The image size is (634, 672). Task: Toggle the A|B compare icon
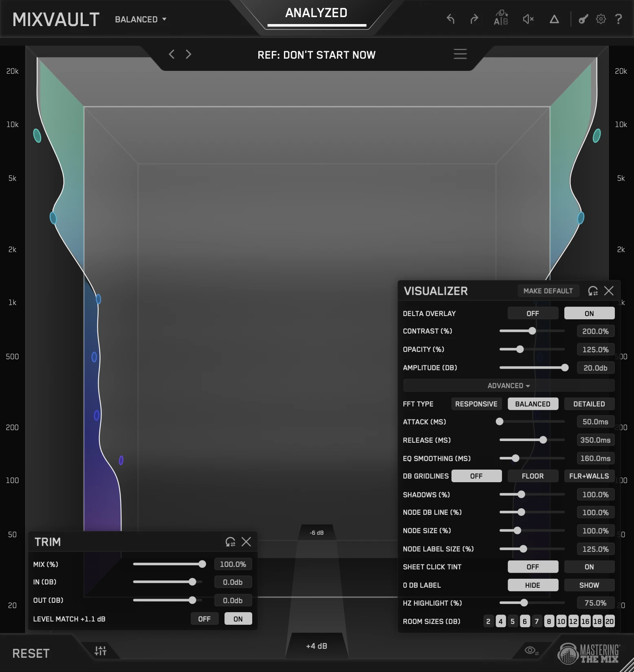coord(501,18)
